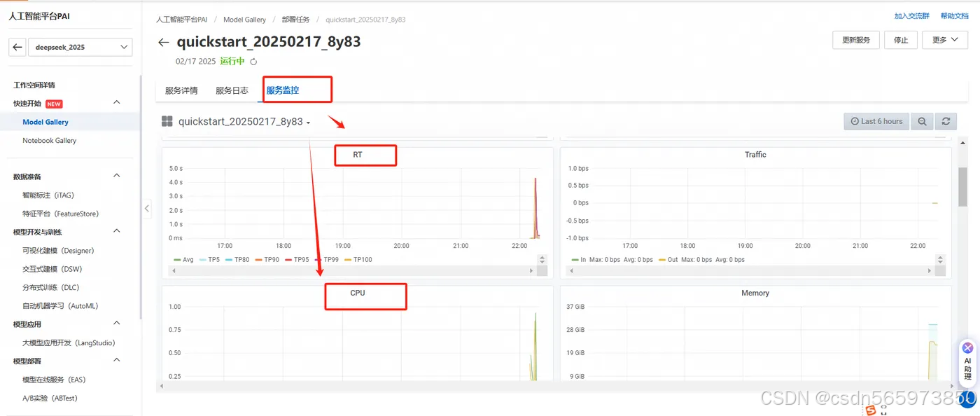Click back arrow beside workspace selector

click(x=17, y=47)
